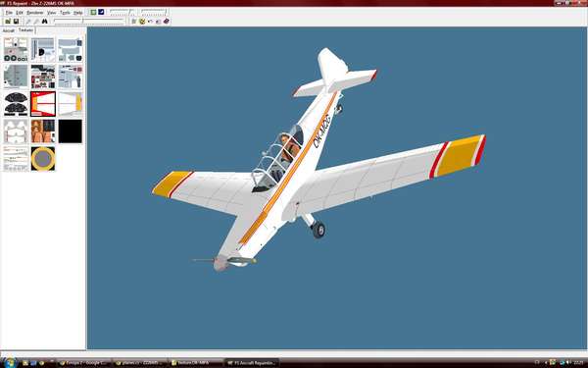This screenshot has width=588, height=368.
Task: Switch to the Google Chrome taskbar window
Action: tap(84, 363)
